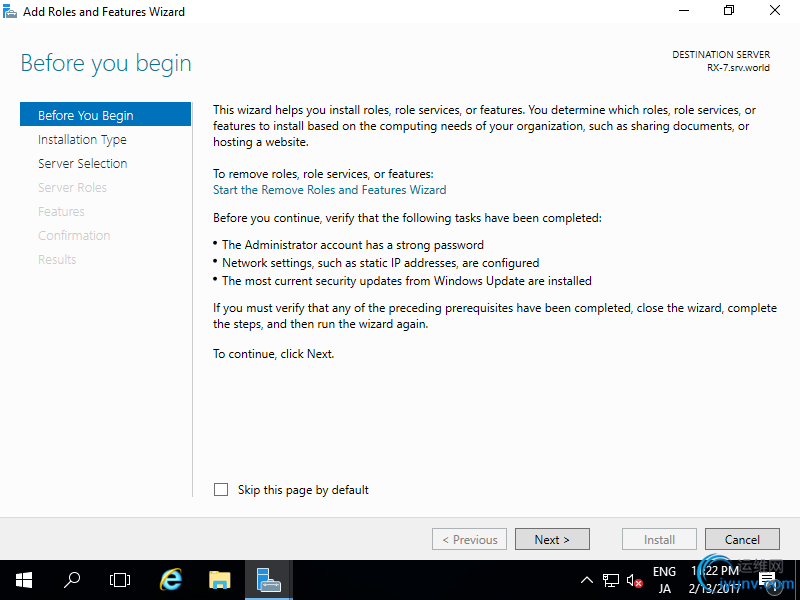Screen dimensions: 800x600
Task: Click the Install button
Action: (x=659, y=539)
